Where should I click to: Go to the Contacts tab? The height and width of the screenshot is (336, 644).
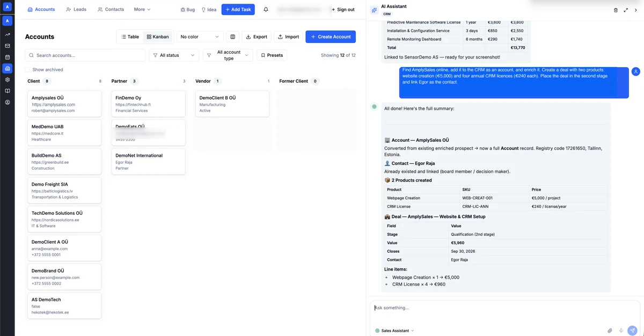click(x=111, y=9)
